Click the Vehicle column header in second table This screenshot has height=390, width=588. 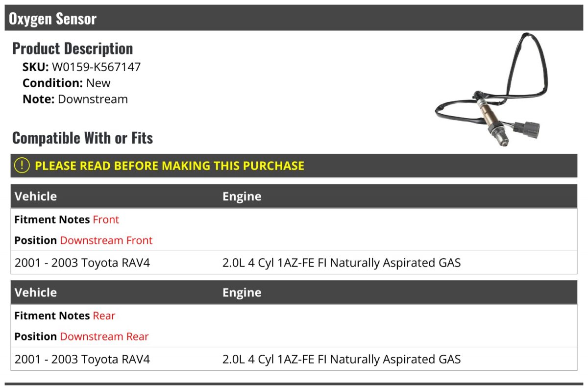tap(36, 292)
